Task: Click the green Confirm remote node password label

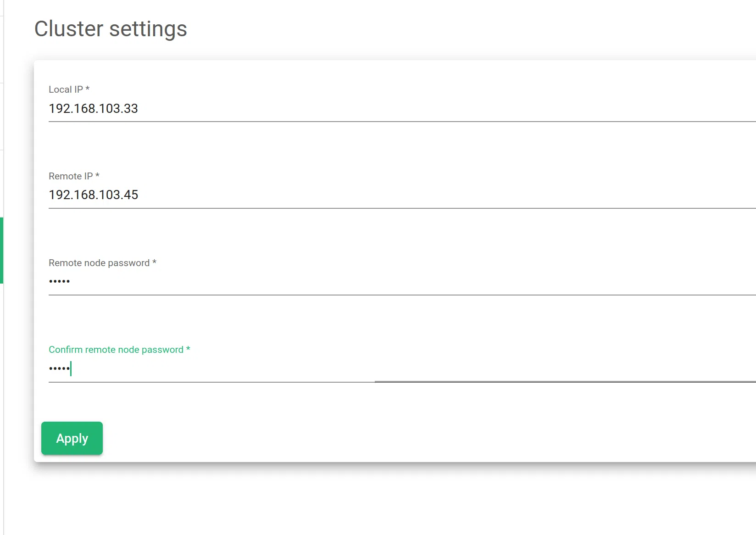Action: click(116, 349)
